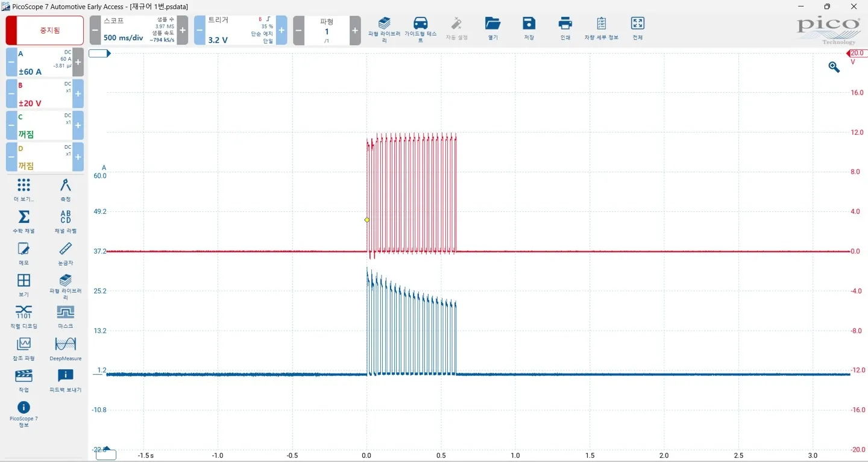Open PicoScope 7 정보 about icon

point(24,414)
